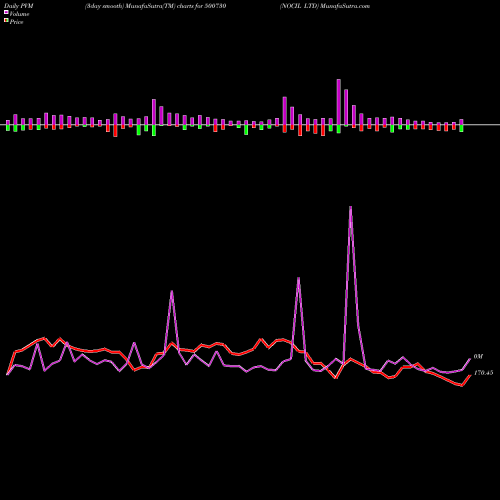Click the magenta Volume legend swatch
The image size is (500, 500).
(6, 12)
